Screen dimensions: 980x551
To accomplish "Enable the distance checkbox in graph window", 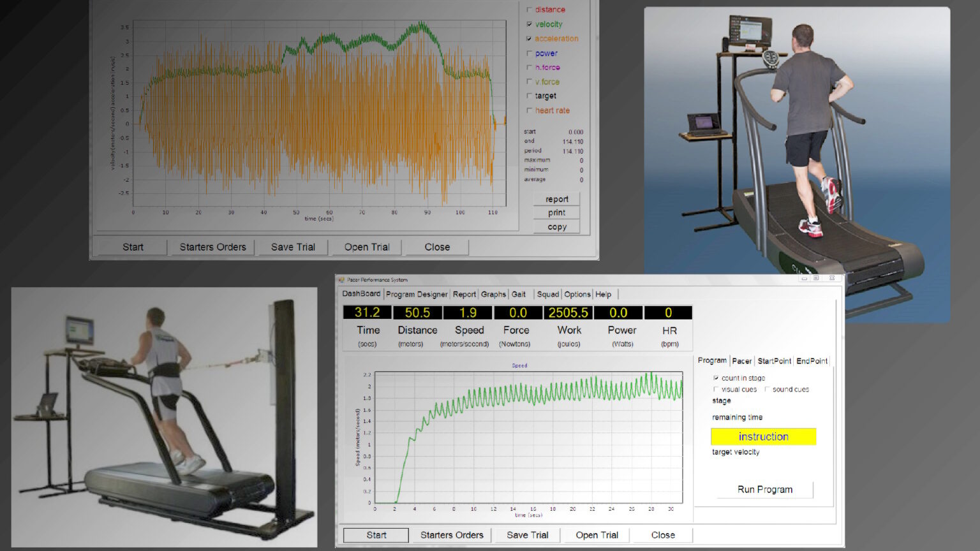I will [x=529, y=10].
